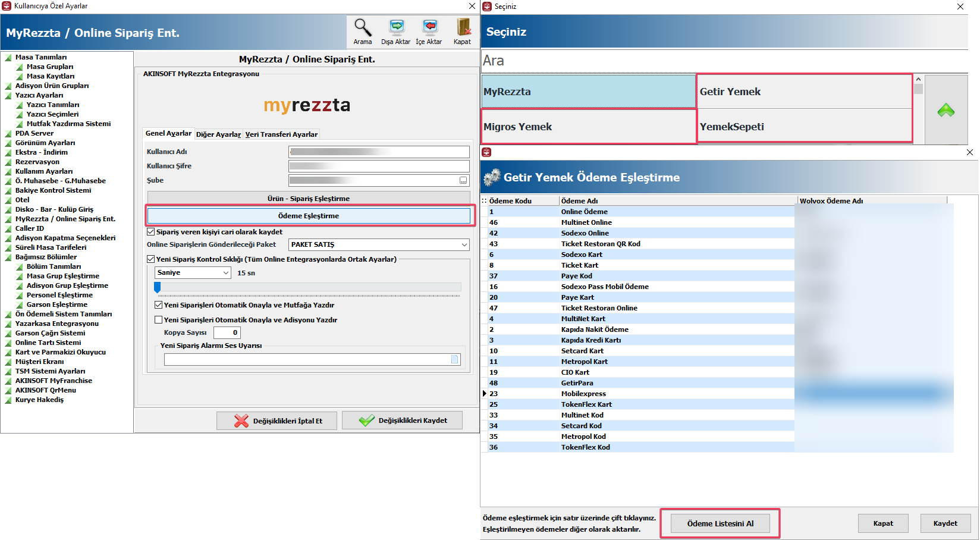Image resolution: width=980 pixels, height=540 pixels.
Task: Click the tree icon next to PDA Server
Action: pyautogui.click(x=8, y=134)
